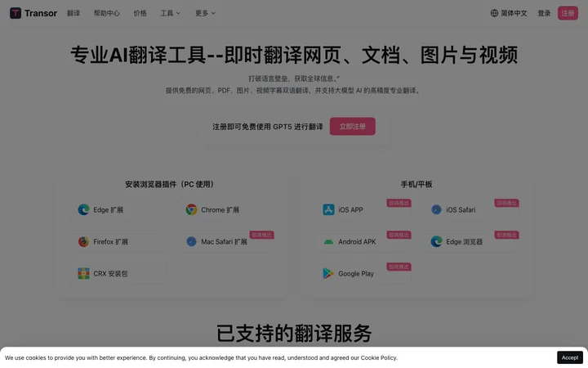
Task: Click the Transor logo icon
Action: tap(16, 13)
